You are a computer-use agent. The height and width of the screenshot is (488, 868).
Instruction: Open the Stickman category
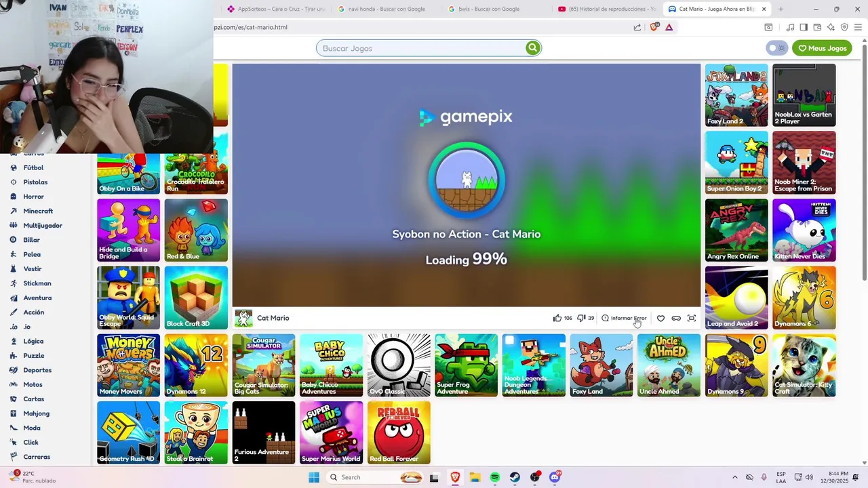(37, 283)
